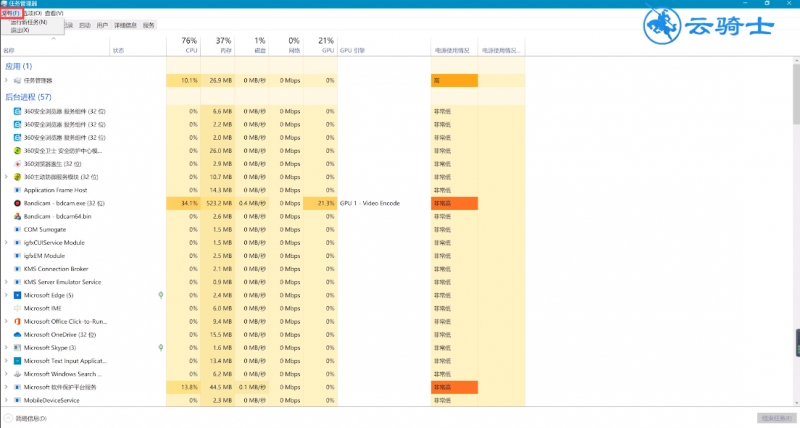
Task: Expand the igfxCUIService Module group
Action: coord(6,243)
